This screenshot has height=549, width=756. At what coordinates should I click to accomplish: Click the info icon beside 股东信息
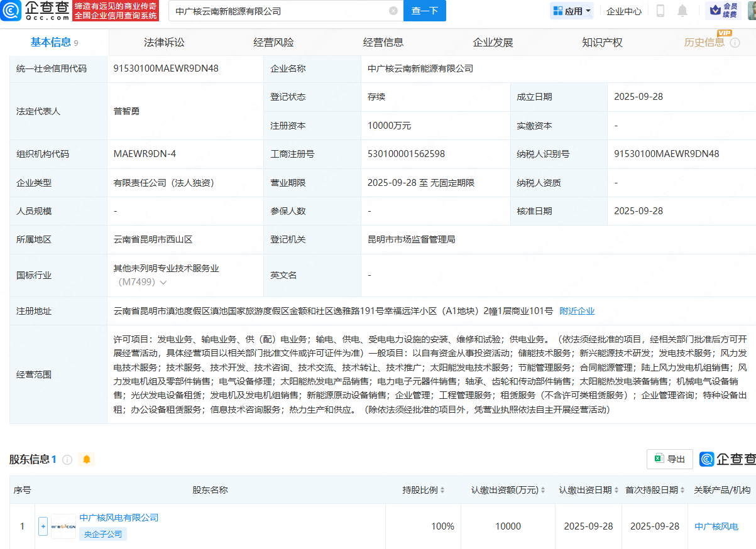[x=67, y=459]
